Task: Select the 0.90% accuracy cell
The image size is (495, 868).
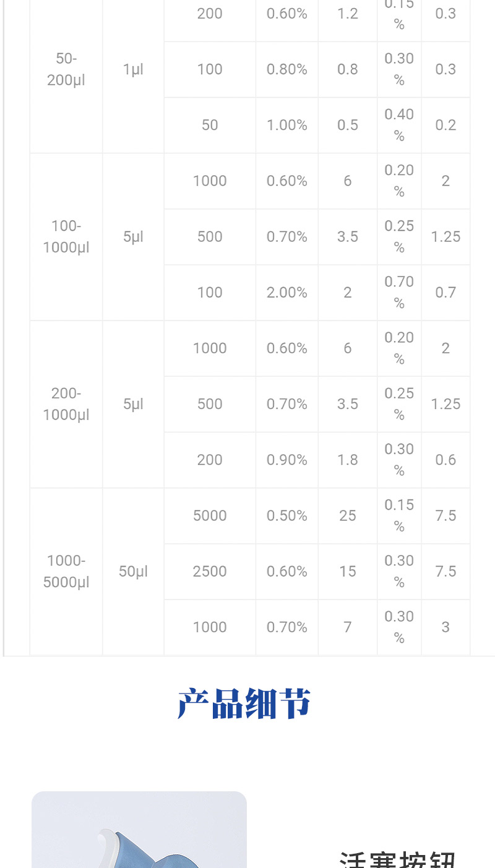Action: click(x=287, y=460)
